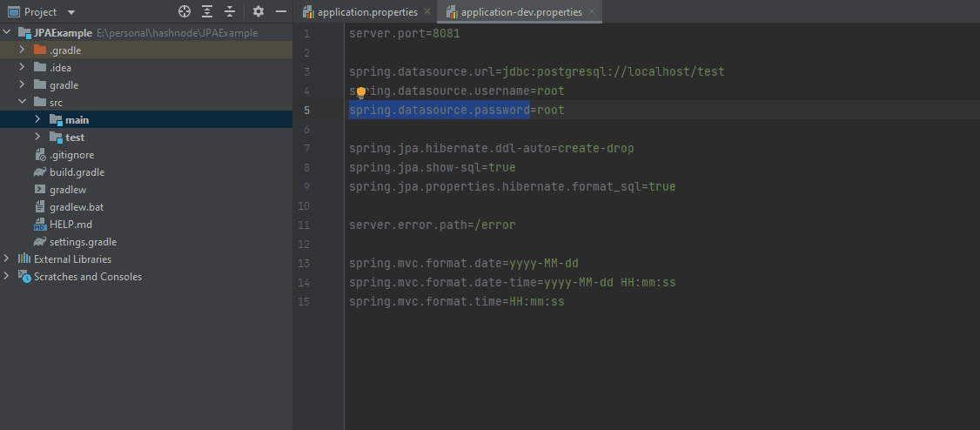This screenshot has width=980, height=430.
Task: Select Scratches and Consoles
Action: (x=87, y=277)
